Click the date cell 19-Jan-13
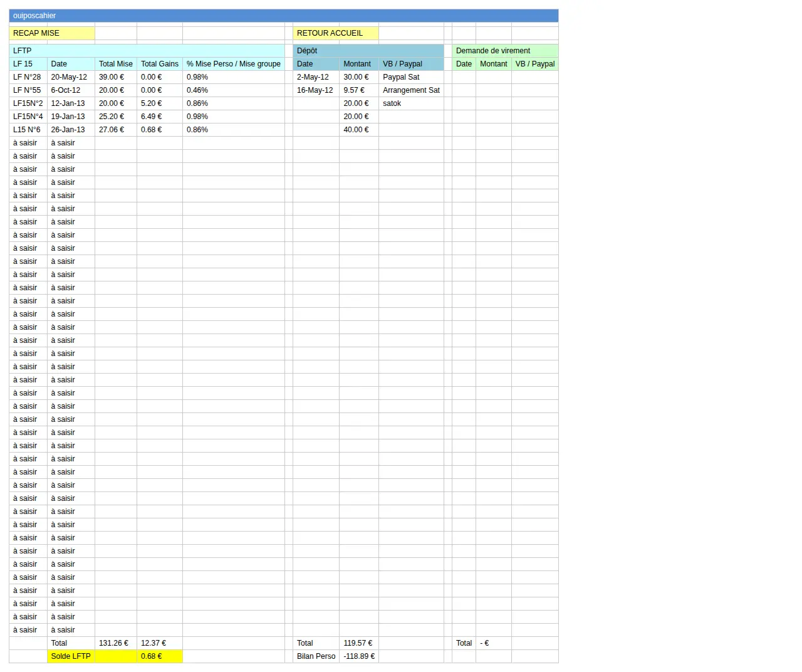The image size is (802, 672). tap(71, 117)
